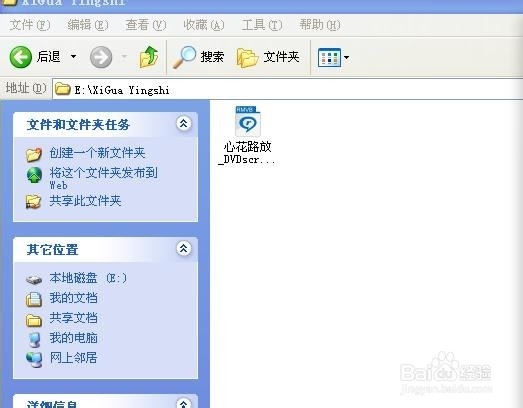Click the Views layout icon
The image size is (523, 408).
tap(329, 57)
